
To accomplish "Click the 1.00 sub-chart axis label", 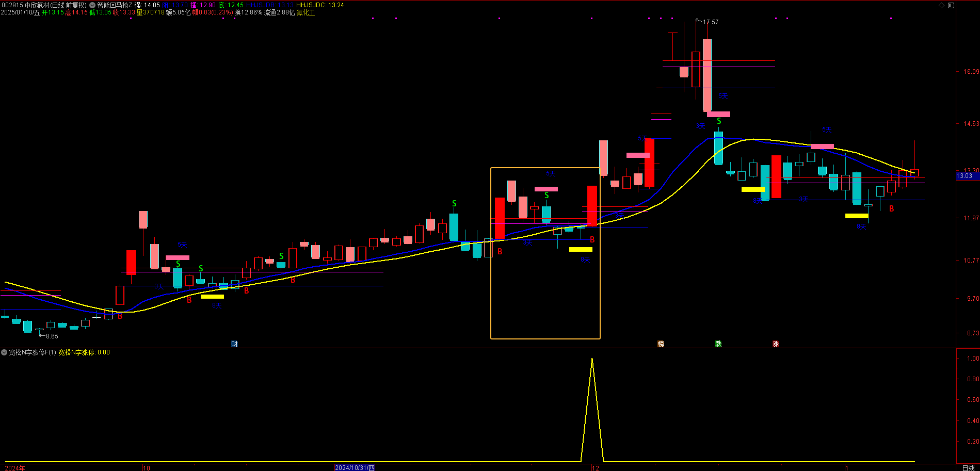I will pyautogui.click(x=973, y=359).
